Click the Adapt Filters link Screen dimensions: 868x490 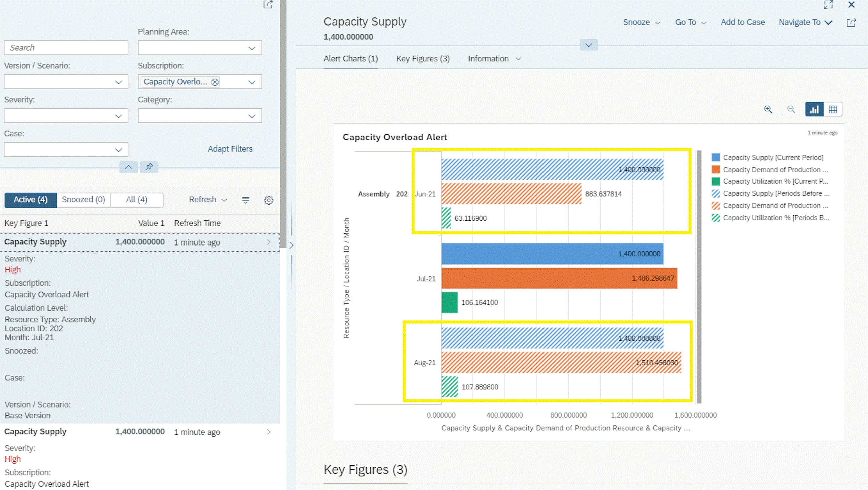[230, 149]
